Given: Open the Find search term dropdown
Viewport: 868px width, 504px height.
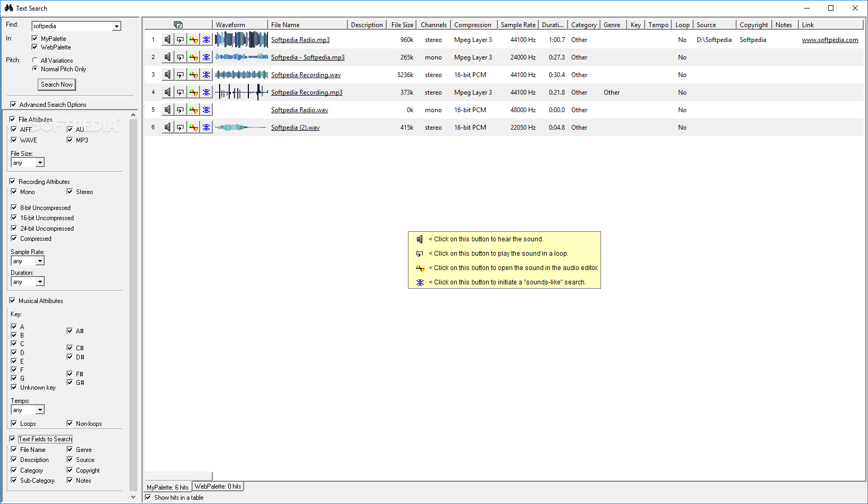Looking at the screenshot, I should (x=116, y=26).
